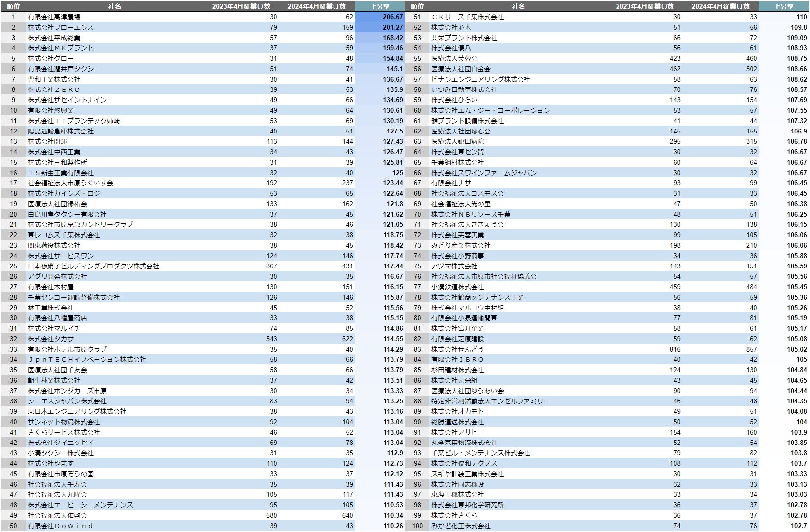The width and height of the screenshot is (810, 532).
Task: Select 小湊鉄道株式会社
Action: coord(458,287)
